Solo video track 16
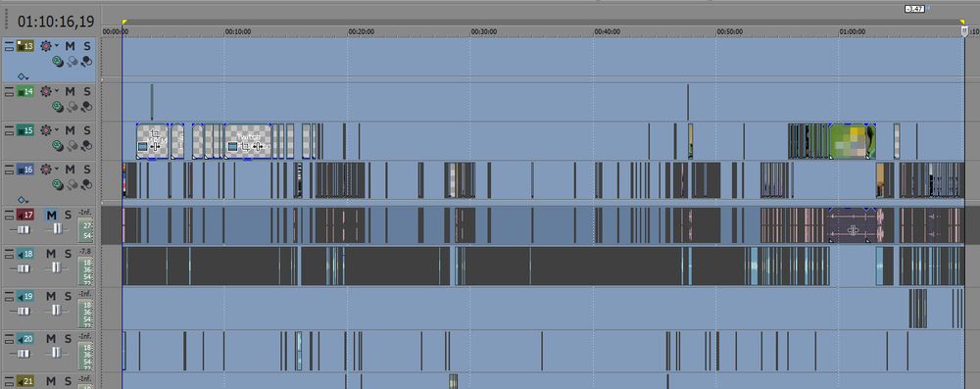980x389 pixels. click(87, 169)
